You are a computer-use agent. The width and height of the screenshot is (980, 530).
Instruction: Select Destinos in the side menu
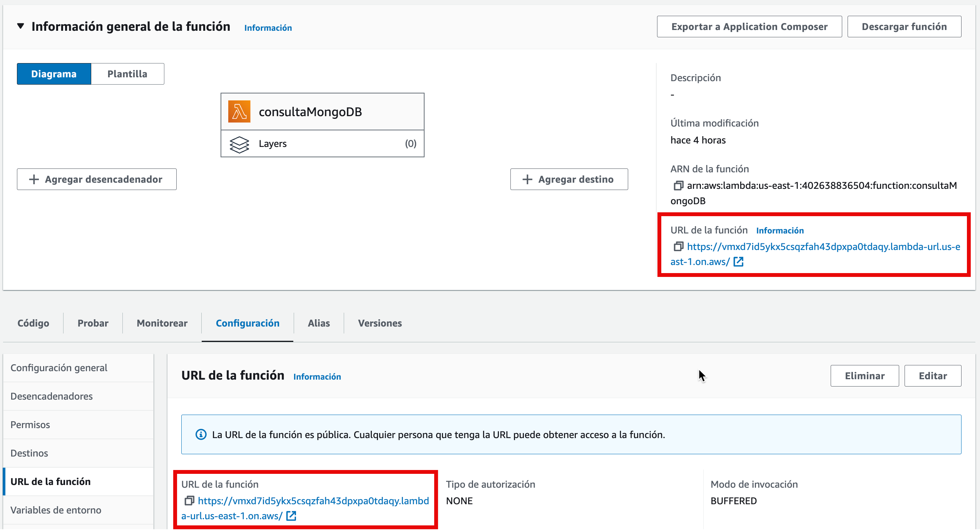pos(79,453)
